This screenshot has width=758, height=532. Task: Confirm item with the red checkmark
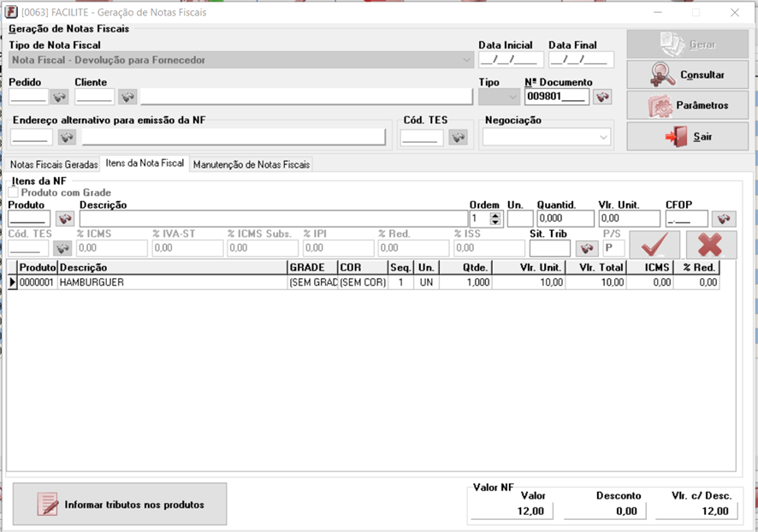tap(654, 245)
